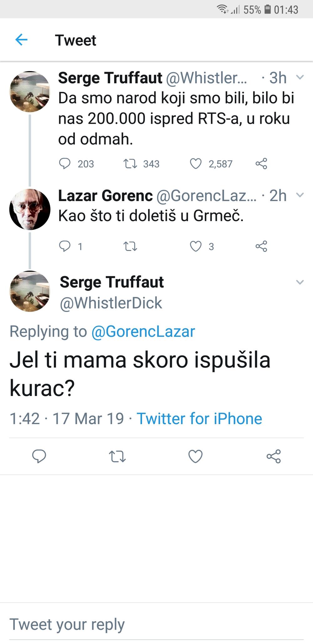Open Lazar Gorenc's profile picture
Image resolution: width=313 pixels, height=644 pixels.
(x=30, y=209)
